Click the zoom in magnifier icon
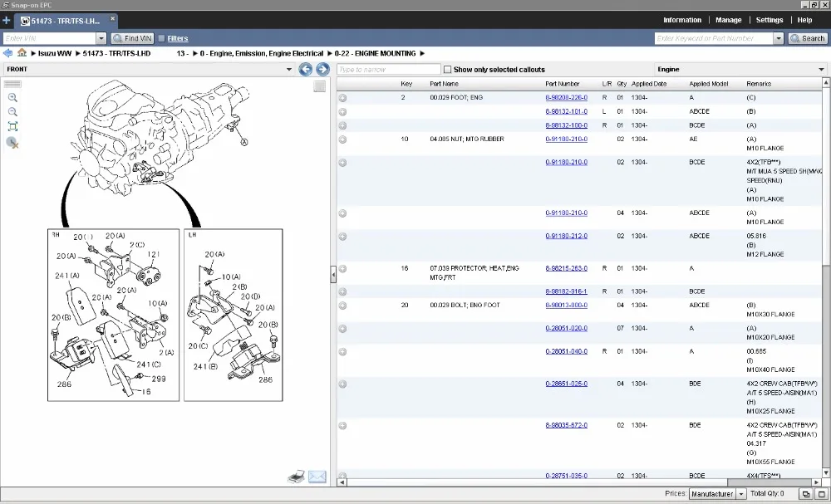Viewport: 831px width, 504px height. (12, 98)
